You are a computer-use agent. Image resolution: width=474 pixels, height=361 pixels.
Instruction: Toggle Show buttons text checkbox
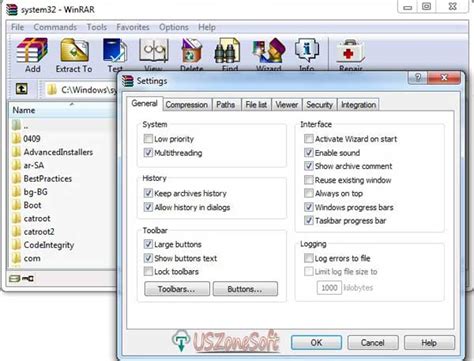[148, 258]
